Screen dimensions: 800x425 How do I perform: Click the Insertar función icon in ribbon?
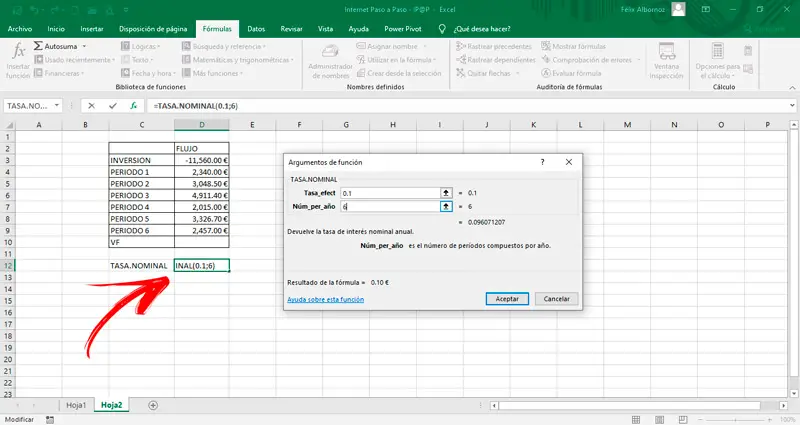tap(18, 58)
